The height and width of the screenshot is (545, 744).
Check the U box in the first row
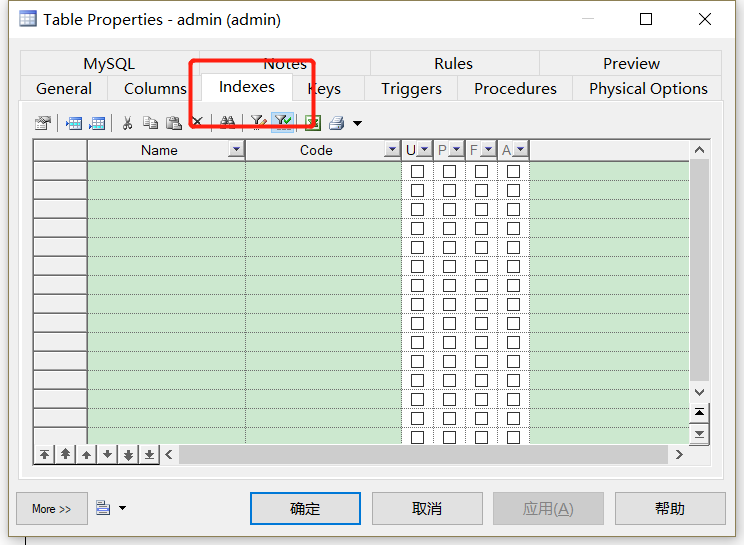tap(418, 171)
